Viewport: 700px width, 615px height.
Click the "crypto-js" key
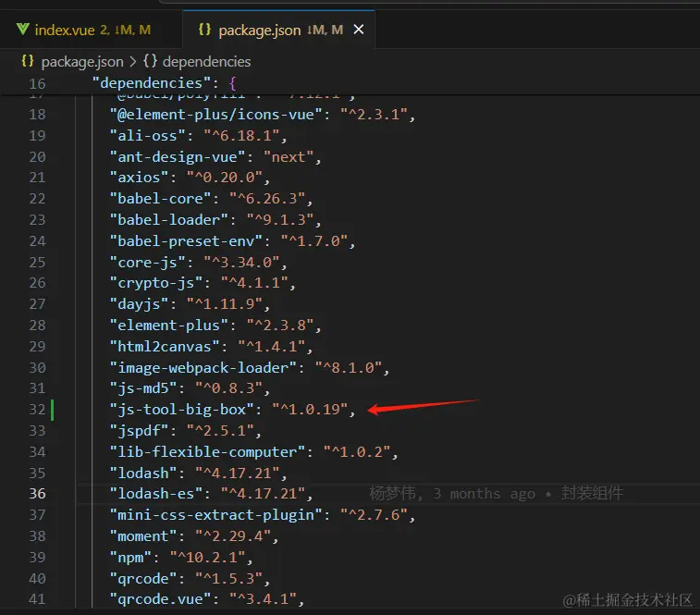point(155,283)
